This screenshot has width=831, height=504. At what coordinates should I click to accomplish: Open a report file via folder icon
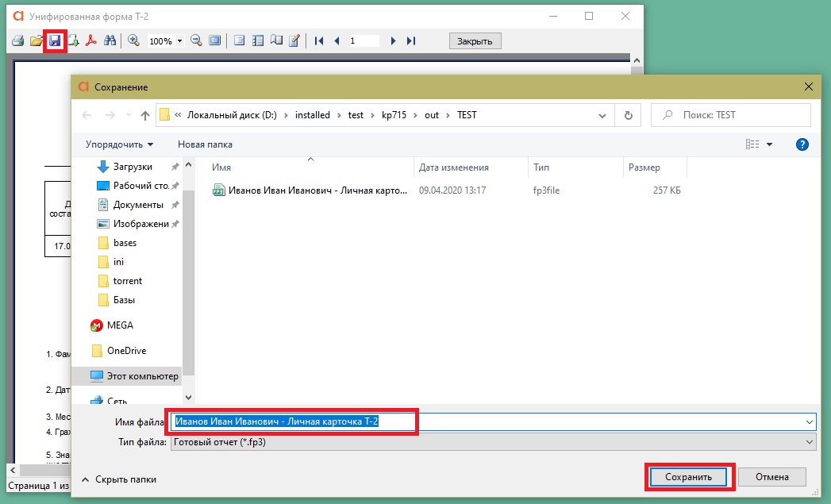tap(36, 40)
